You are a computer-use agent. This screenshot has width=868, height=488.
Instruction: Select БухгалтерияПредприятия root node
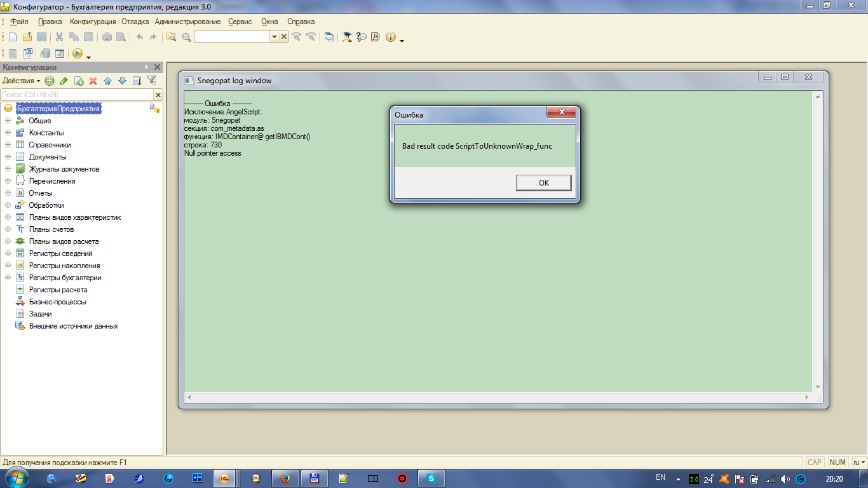[58, 109]
